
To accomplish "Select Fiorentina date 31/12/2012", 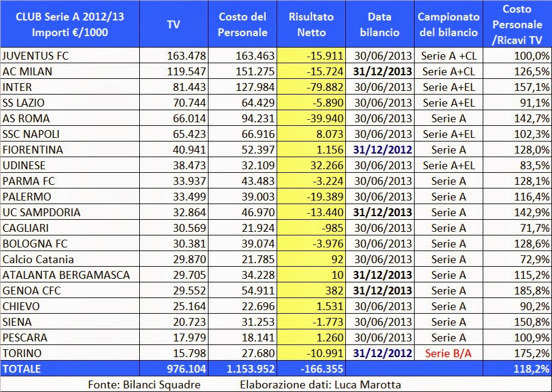I will 383,149.
